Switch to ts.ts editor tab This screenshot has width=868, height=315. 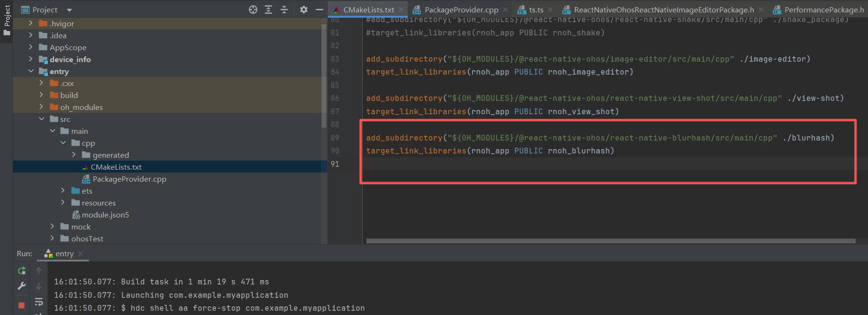(536, 10)
